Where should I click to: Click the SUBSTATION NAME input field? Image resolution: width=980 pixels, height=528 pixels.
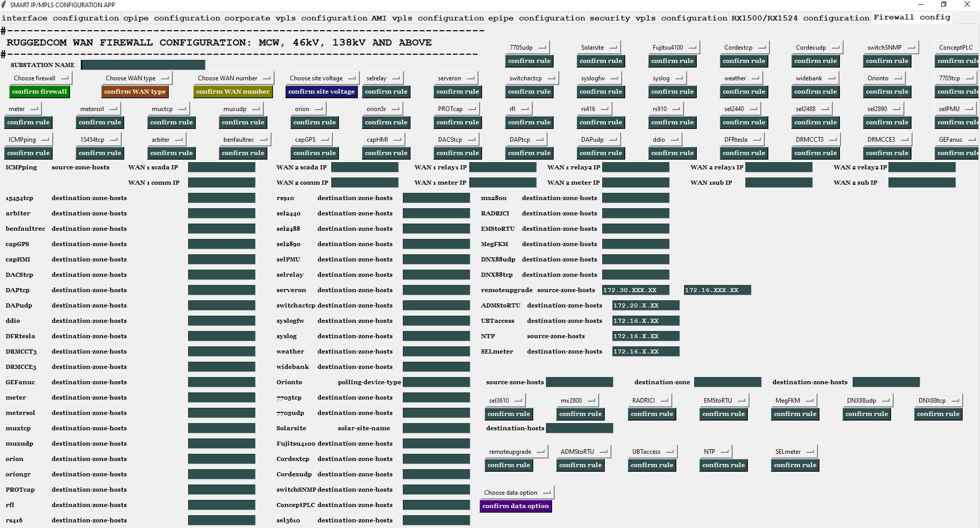point(143,65)
